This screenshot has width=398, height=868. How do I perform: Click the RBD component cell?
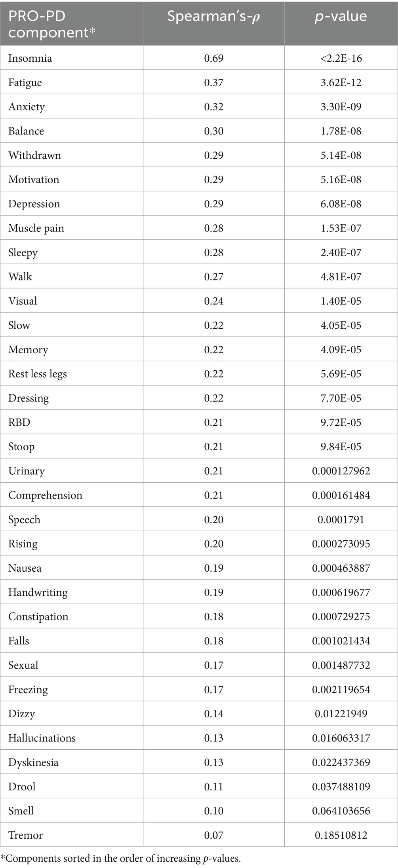coord(19,423)
